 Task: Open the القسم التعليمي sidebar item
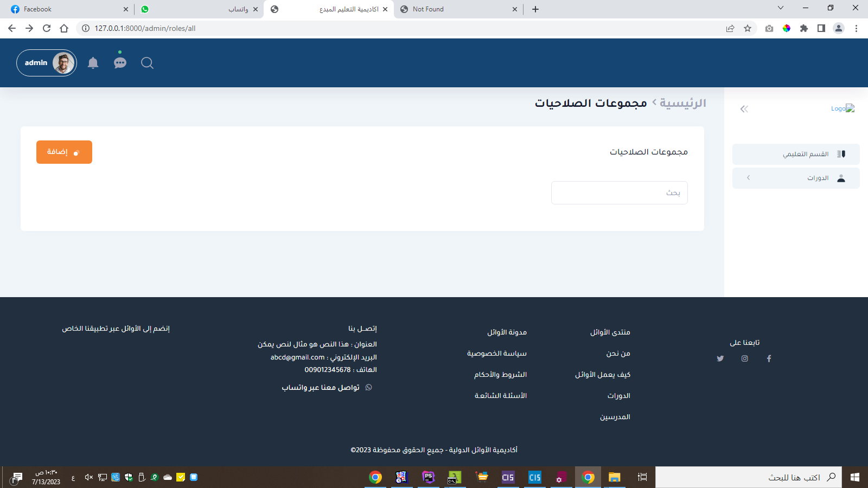coord(796,154)
